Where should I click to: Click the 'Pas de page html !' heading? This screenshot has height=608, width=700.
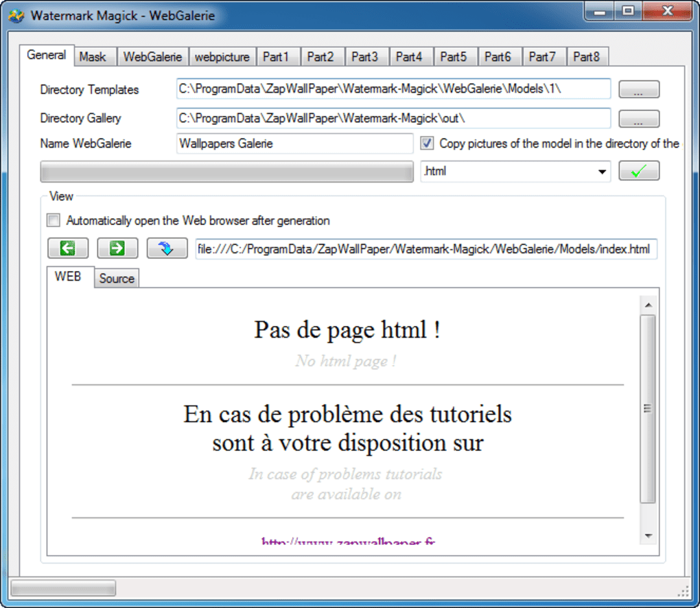click(347, 330)
